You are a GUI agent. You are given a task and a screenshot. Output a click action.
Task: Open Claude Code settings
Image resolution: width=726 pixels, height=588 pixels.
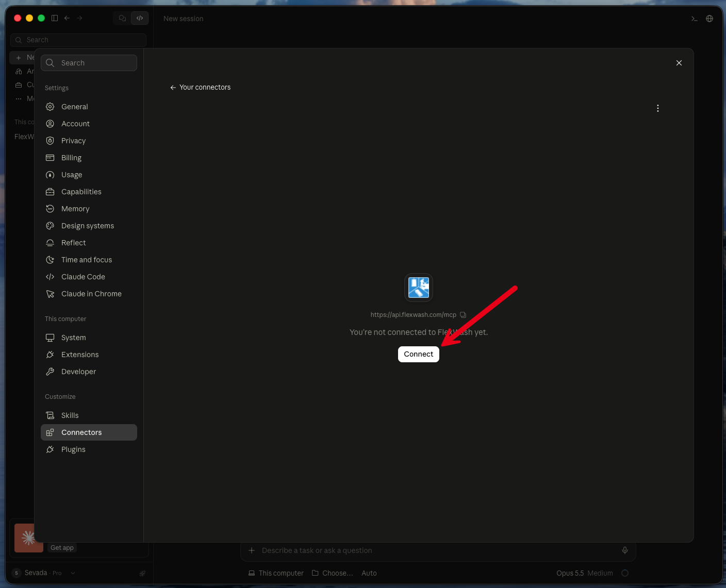pyautogui.click(x=89, y=277)
